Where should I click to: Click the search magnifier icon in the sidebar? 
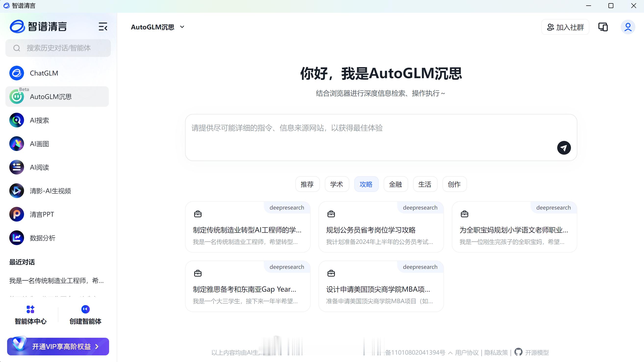pyautogui.click(x=17, y=48)
